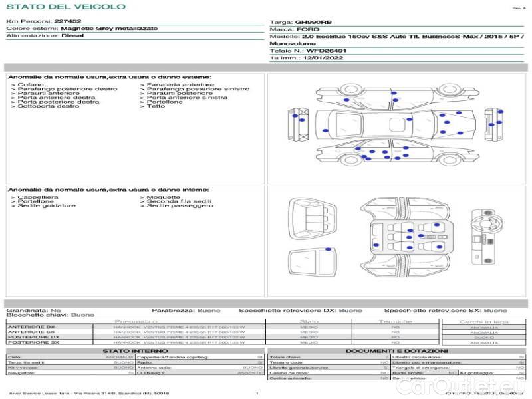The width and height of the screenshot is (532, 399).
Task: Click the Libretto circolazione row
Action: 458,357
